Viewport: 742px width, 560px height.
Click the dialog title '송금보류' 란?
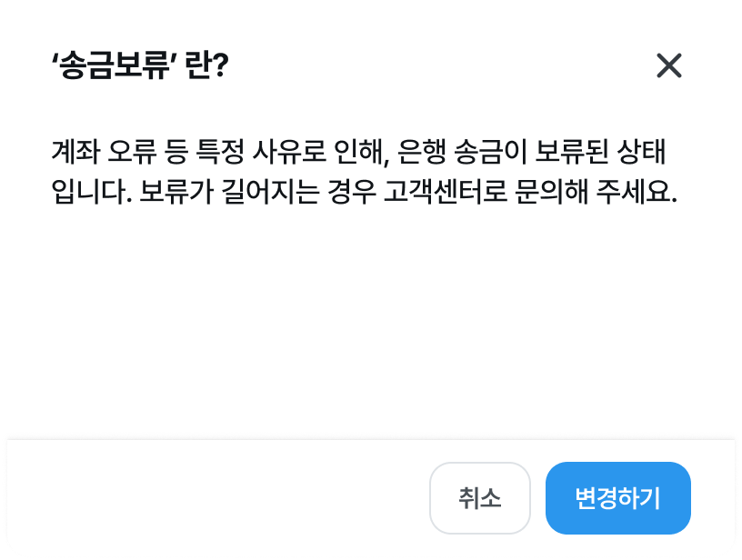(140, 66)
